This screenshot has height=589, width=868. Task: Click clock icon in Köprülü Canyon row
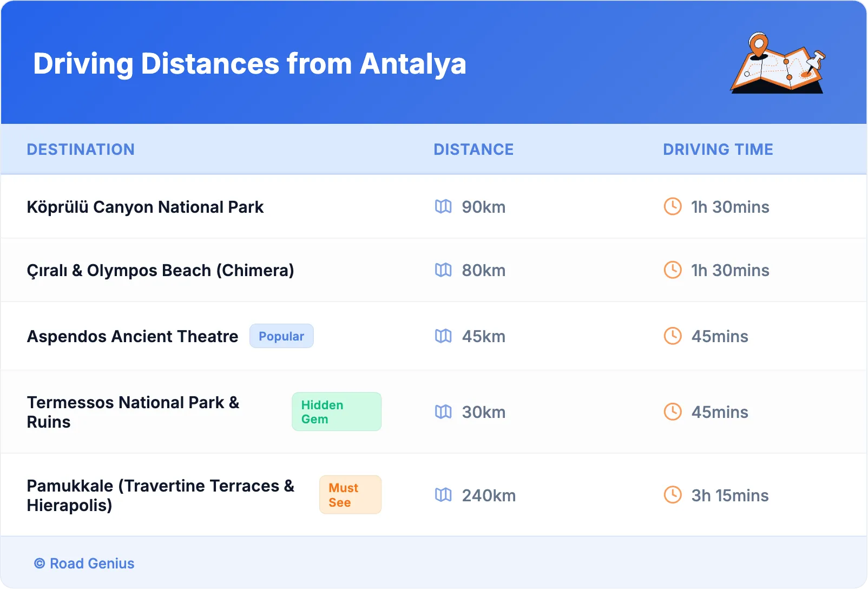point(673,206)
